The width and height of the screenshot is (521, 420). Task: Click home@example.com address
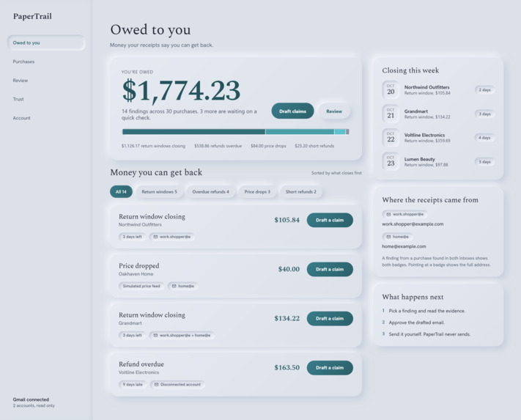404,246
